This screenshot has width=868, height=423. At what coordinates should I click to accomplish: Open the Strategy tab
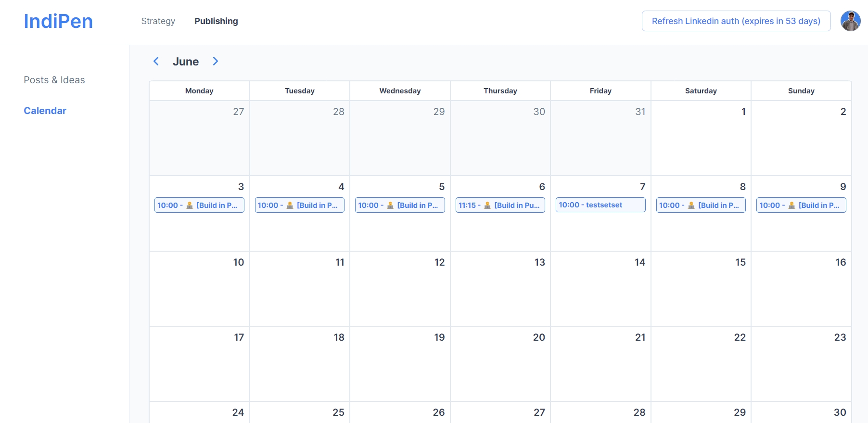[x=158, y=21]
